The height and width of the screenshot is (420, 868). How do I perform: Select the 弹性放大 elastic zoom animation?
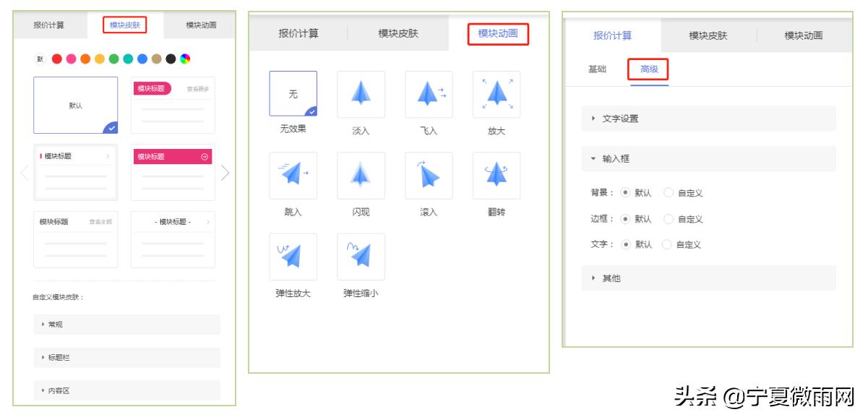293,257
